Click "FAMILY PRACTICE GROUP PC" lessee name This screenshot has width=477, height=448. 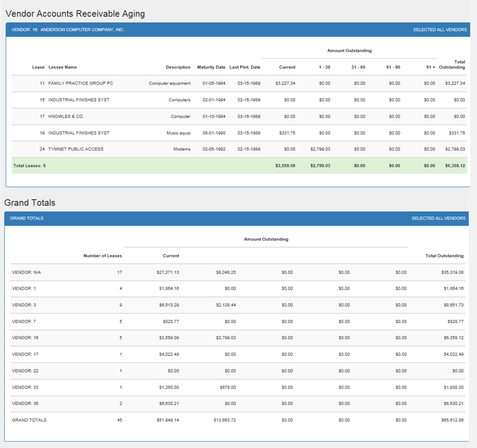point(80,83)
